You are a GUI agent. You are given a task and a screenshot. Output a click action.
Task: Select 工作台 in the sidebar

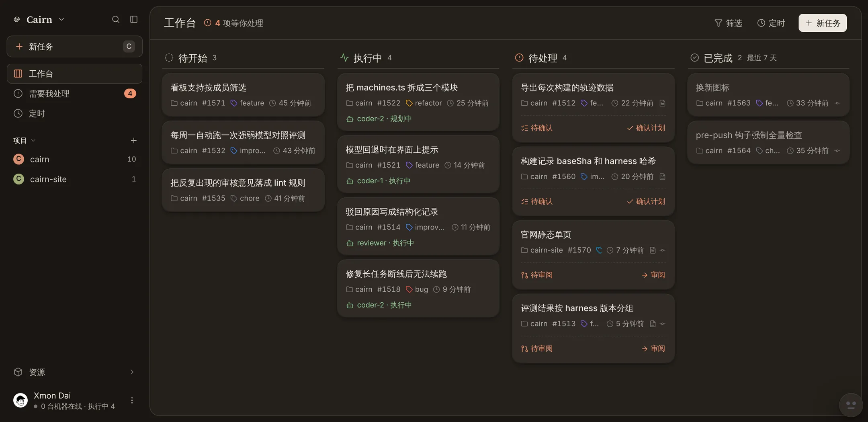pos(75,74)
